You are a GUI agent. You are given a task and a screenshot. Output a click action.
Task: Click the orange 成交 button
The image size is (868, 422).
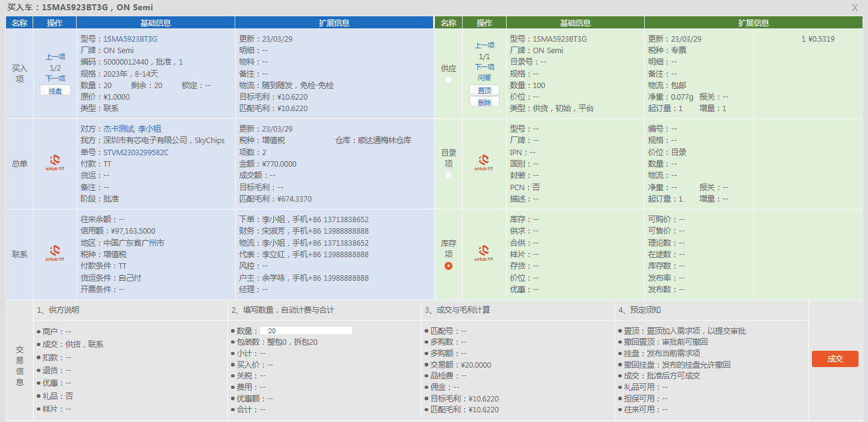(835, 359)
